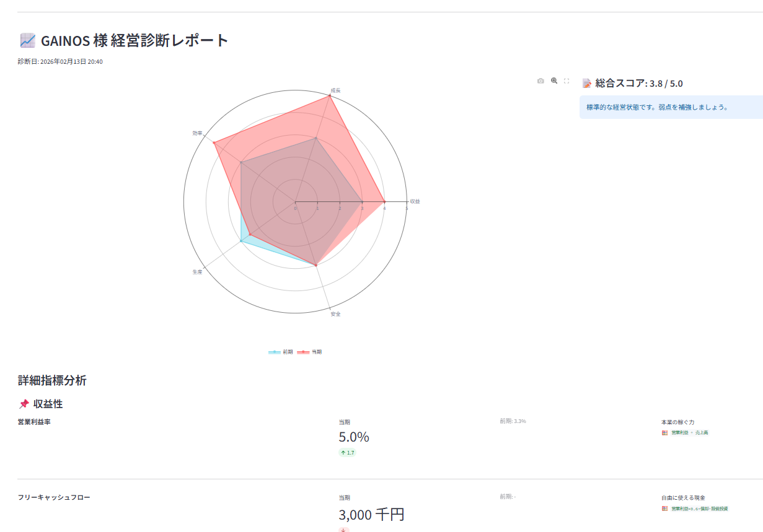This screenshot has height=532, width=763.
Task: Activate the zoom tool above the radar chart
Action: 554,81
